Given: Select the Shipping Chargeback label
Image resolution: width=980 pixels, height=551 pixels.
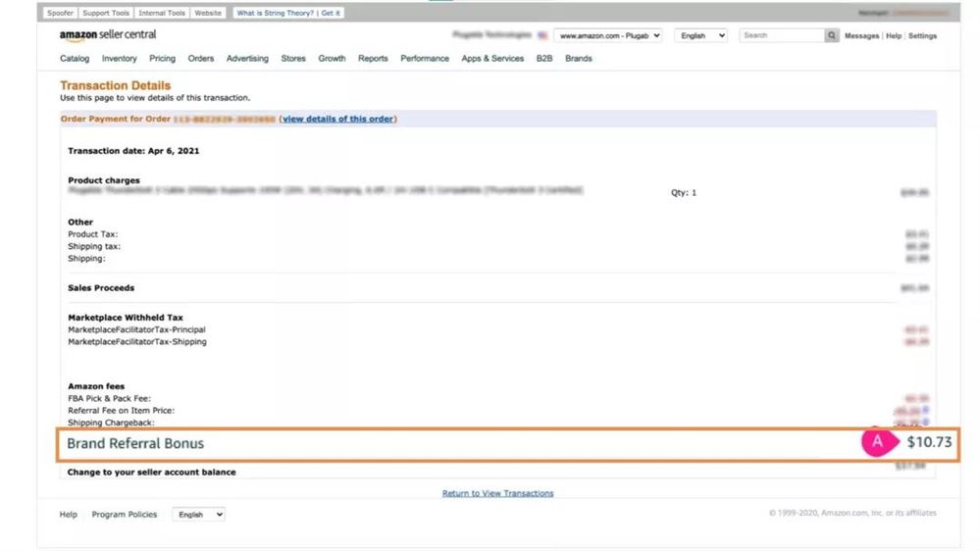Looking at the screenshot, I should [x=111, y=423].
